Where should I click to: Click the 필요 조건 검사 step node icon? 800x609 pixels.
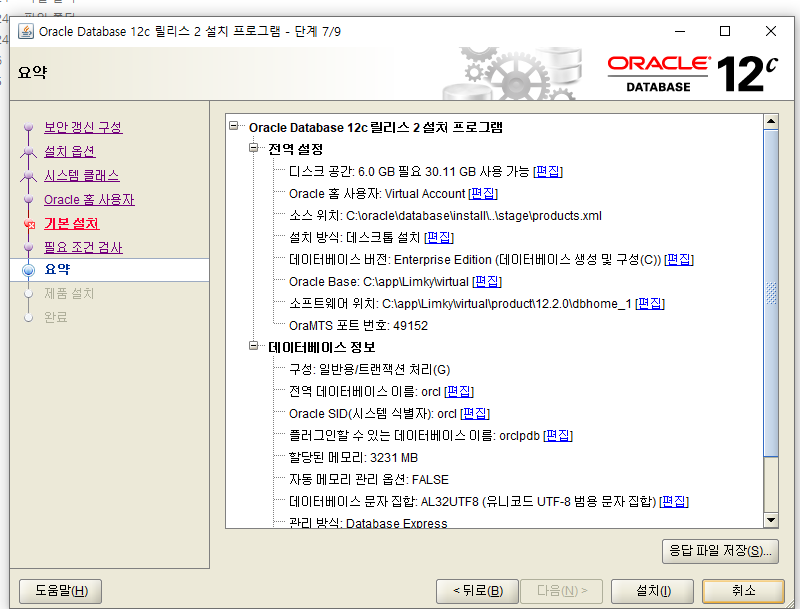(x=29, y=247)
